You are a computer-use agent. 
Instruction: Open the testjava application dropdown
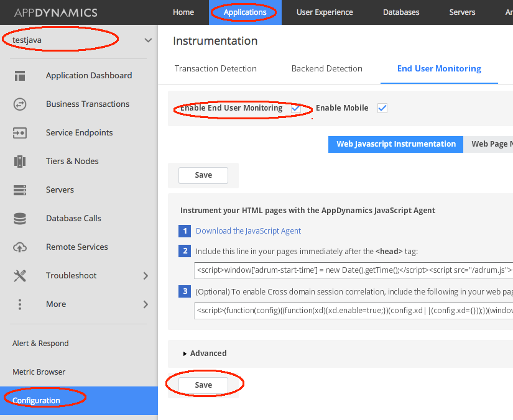click(147, 40)
